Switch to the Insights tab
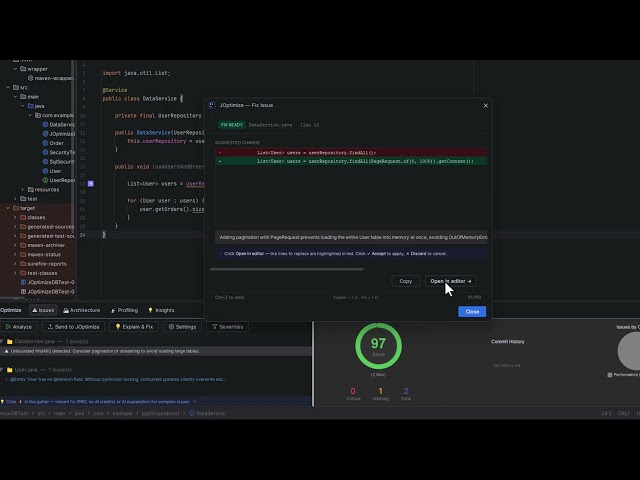Image resolution: width=640 pixels, height=480 pixels. [x=161, y=310]
